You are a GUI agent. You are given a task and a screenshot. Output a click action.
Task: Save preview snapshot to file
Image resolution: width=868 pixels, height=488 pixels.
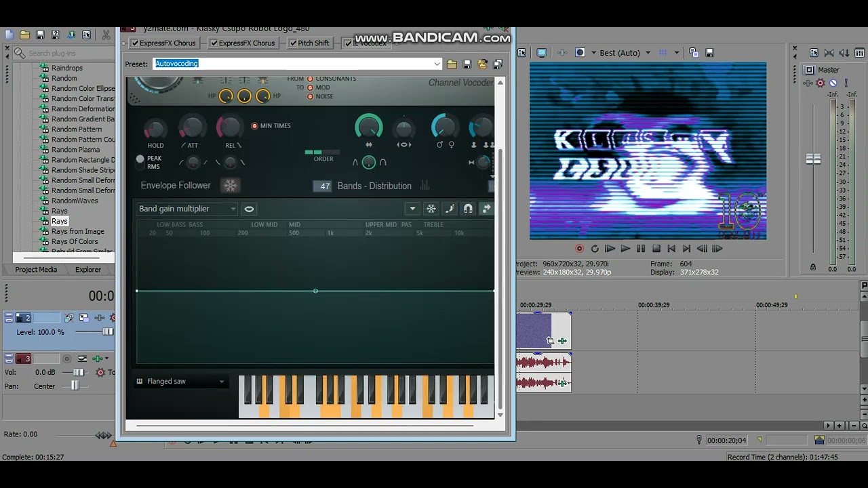(709, 53)
